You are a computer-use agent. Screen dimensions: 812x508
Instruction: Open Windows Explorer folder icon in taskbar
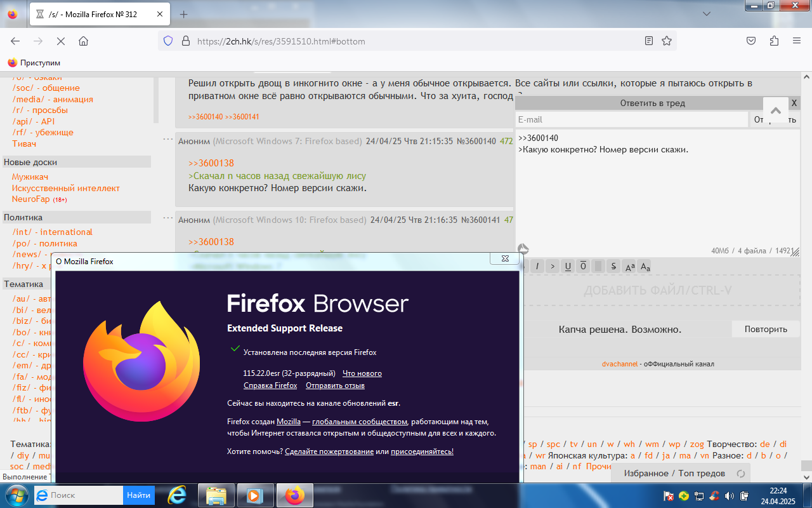[216, 495]
